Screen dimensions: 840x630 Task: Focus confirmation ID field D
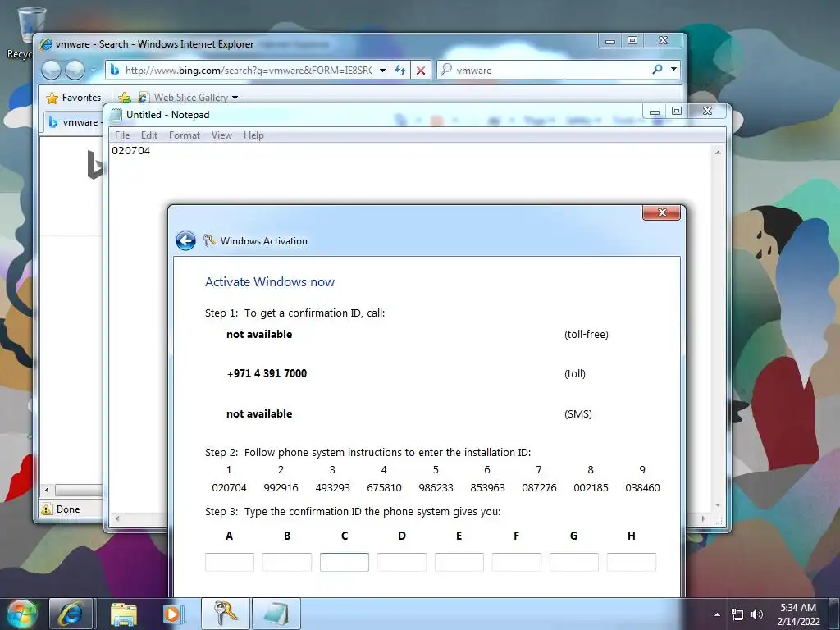pos(402,562)
